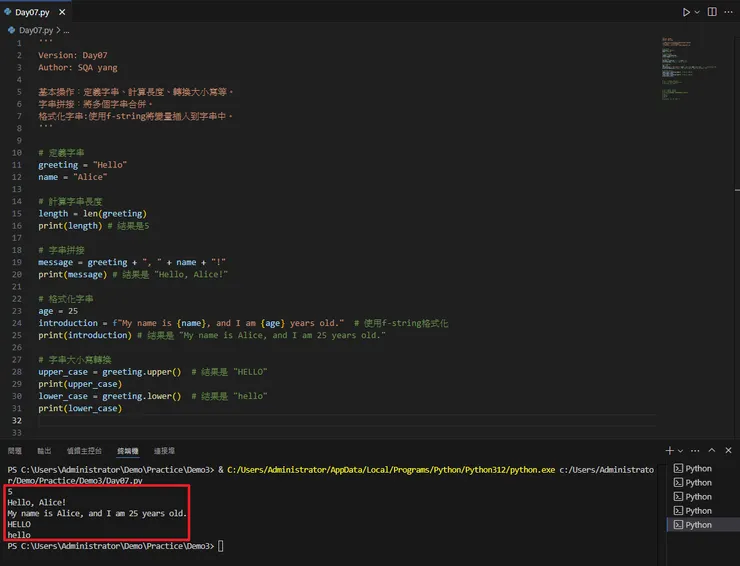Click line number 32 in the gutter
This screenshot has width=740, height=566.
point(17,420)
